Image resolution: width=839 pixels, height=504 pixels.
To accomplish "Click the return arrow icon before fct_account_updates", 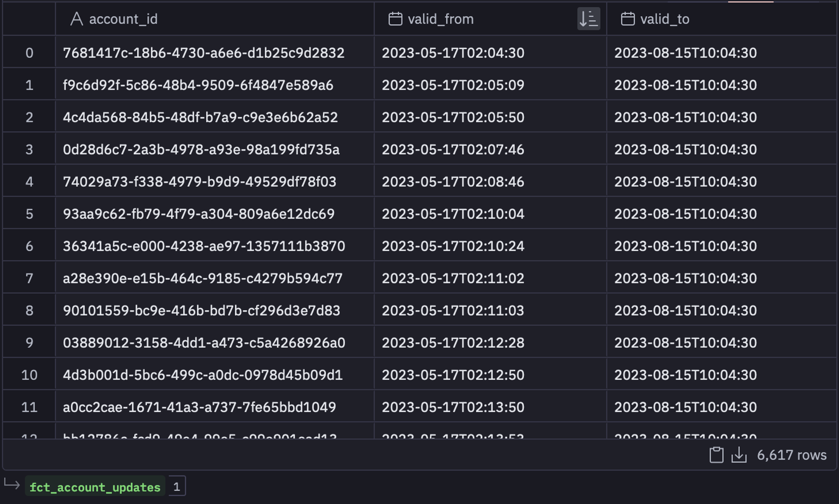I will coord(12,485).
